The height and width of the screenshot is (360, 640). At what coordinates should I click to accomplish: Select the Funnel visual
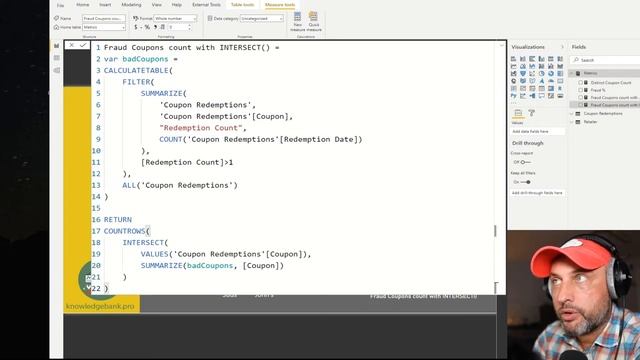pyautogui.click(x=523, y=73)
